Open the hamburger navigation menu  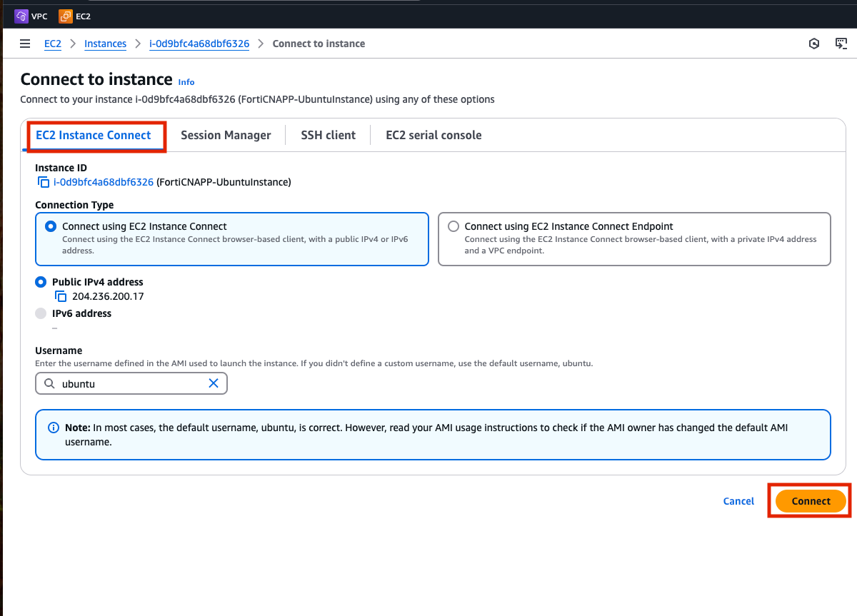[x=26, y=44]
